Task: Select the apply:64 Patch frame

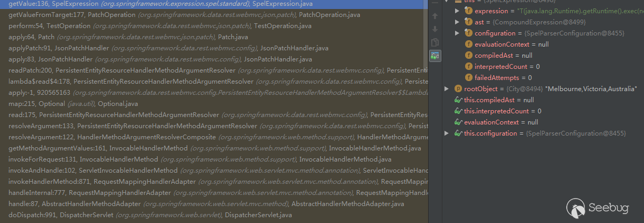Action: click(x=213, y=37)
